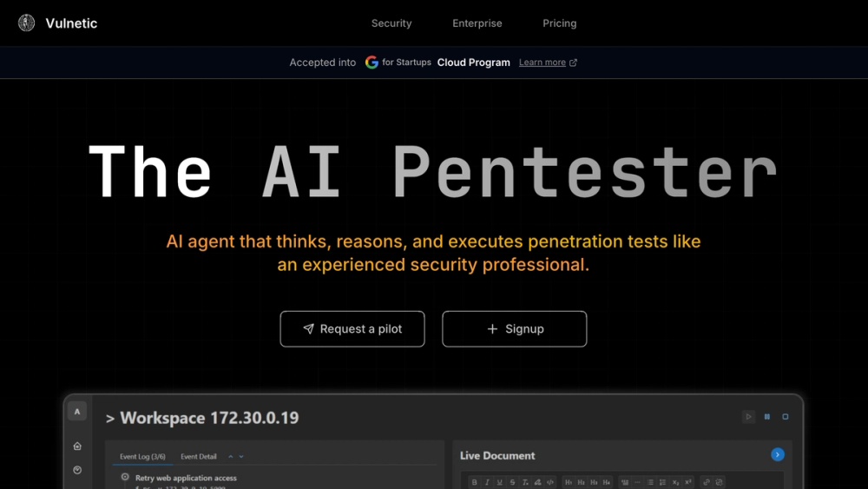Switch to the Event Detail tab

[198, 457]
